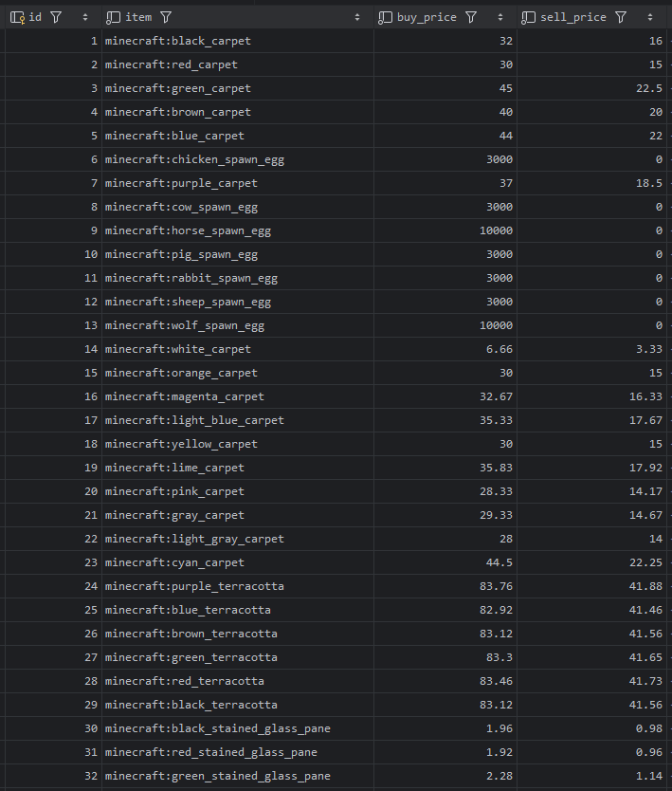The image size is (672, 791).
Task: Select cell minecraft:magenta_carpet
Action: [x=238, y=396]
